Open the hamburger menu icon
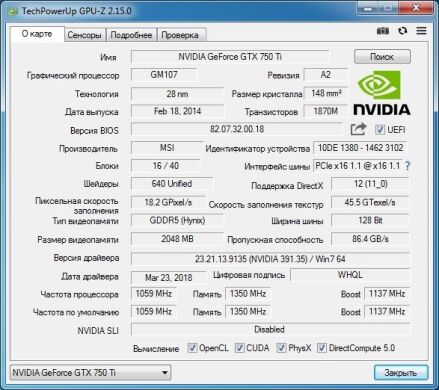This screenshot has height=390, width=439. (421, 31)
